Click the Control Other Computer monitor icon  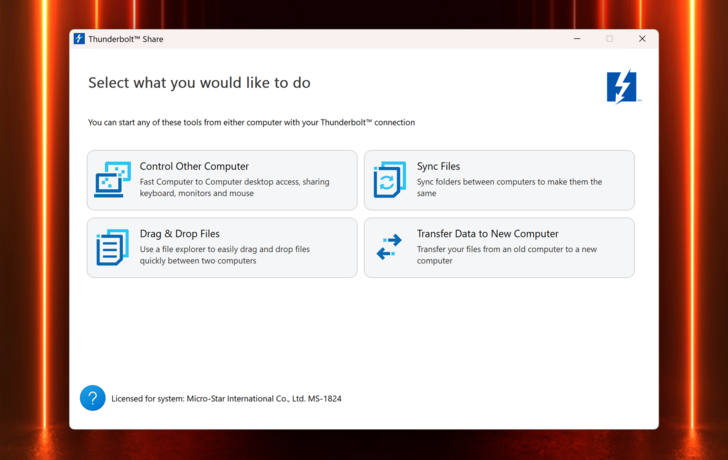pyautogui.click(x=112, y=180)
